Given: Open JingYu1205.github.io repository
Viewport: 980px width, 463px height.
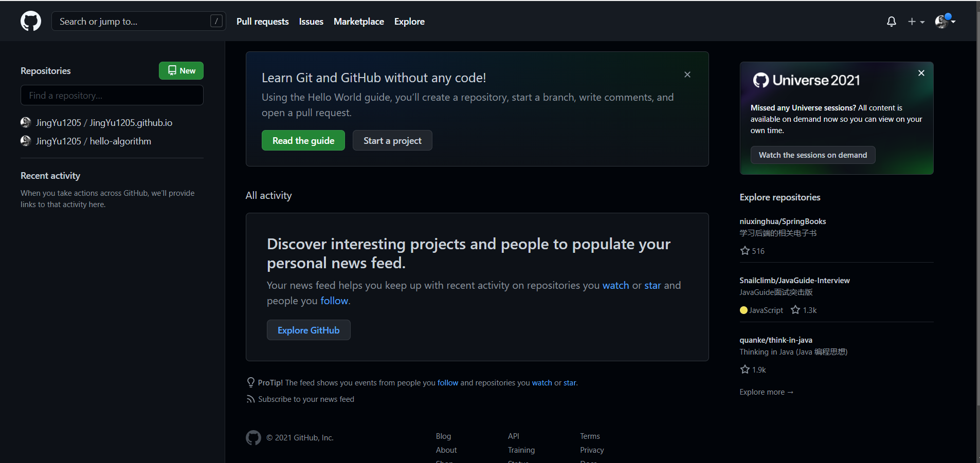Looking at the screenshot, I should 104,123.
